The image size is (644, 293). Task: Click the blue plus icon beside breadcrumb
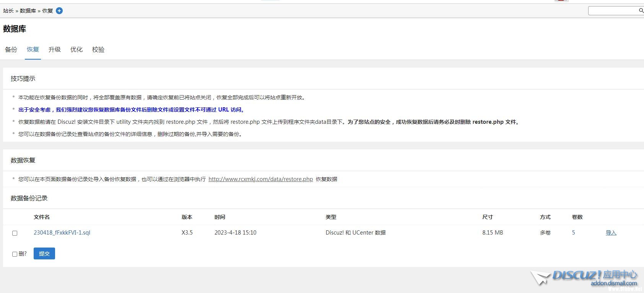[59, 11]
